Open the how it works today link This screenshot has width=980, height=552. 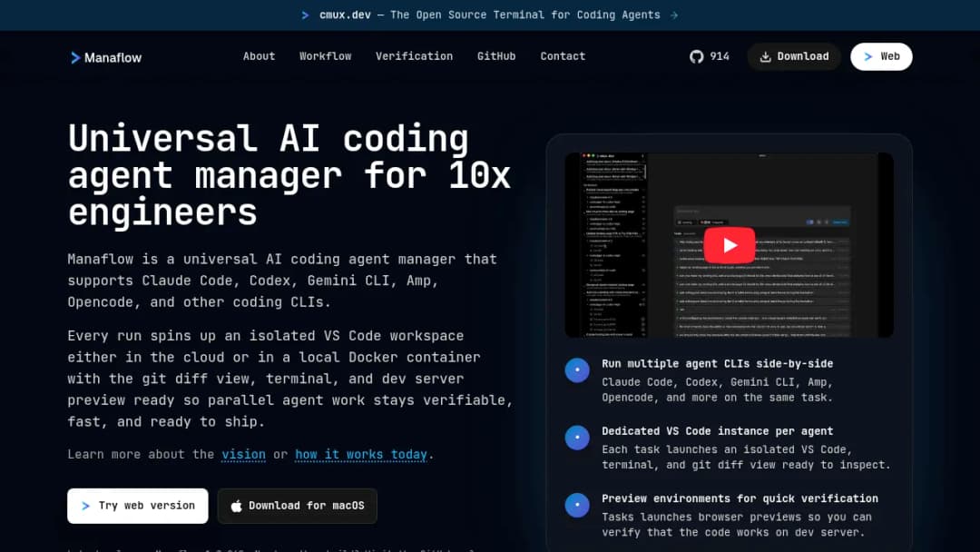click(x=360, y=455)
